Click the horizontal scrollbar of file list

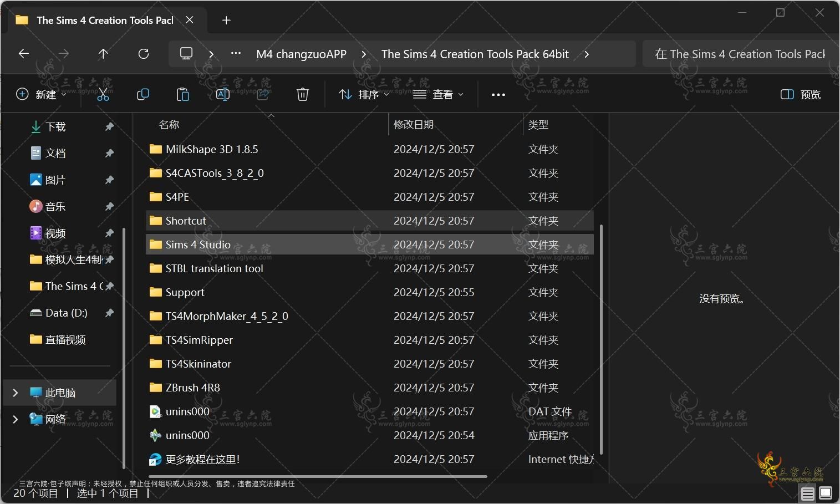point(318,476)
